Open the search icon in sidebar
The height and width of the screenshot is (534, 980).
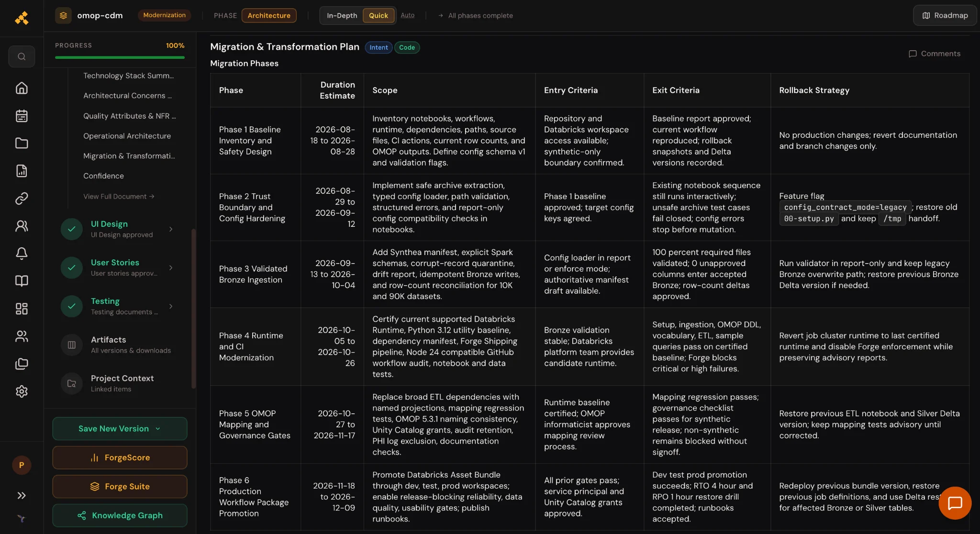22,56
